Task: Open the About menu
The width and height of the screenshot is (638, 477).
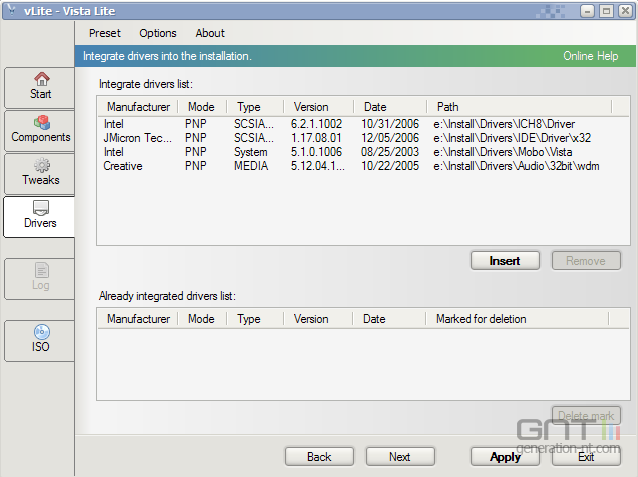Action: (x=210, y=33)
